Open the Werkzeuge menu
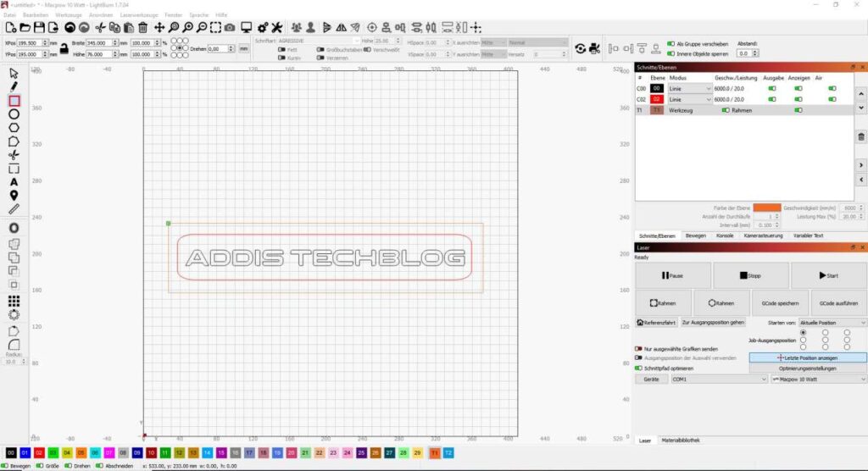 (69, 15)
